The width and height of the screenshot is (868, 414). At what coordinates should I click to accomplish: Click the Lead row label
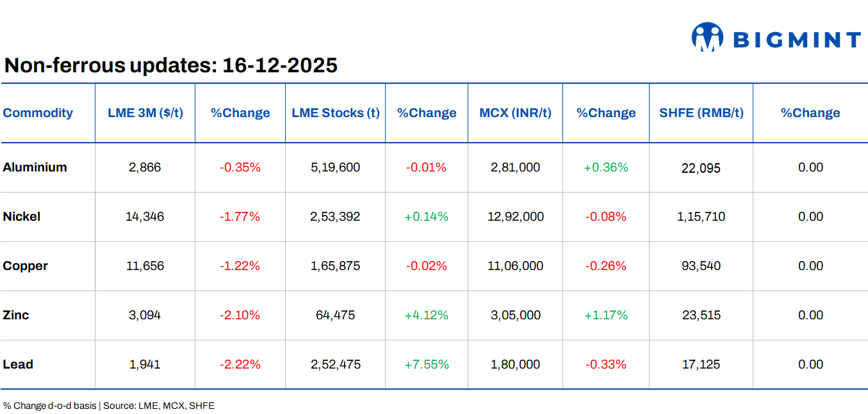18,365
